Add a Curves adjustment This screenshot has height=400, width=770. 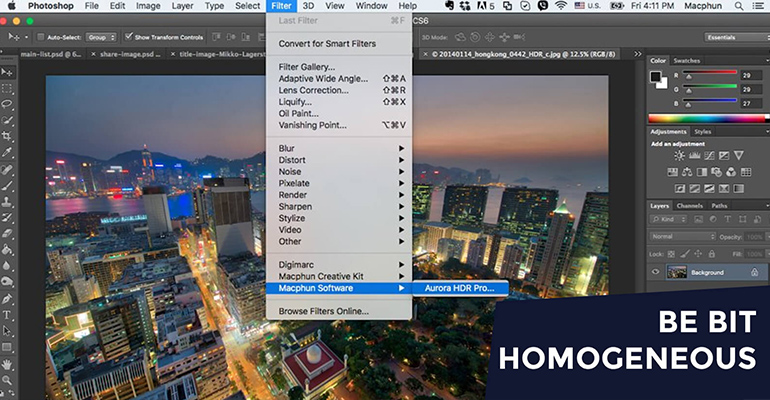click(x=709, y=156)
